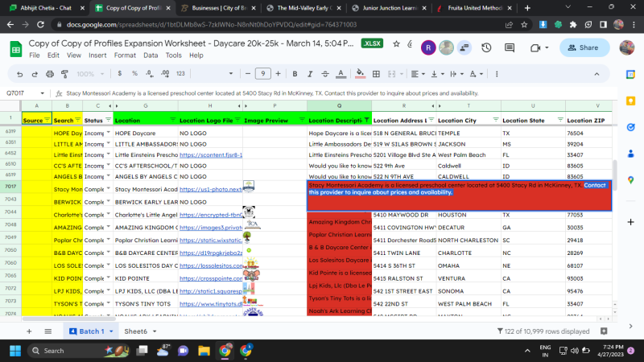Screen dimensions: 644x362
Task: Open Google Keep side panel icon
Action: pos(630,101)
